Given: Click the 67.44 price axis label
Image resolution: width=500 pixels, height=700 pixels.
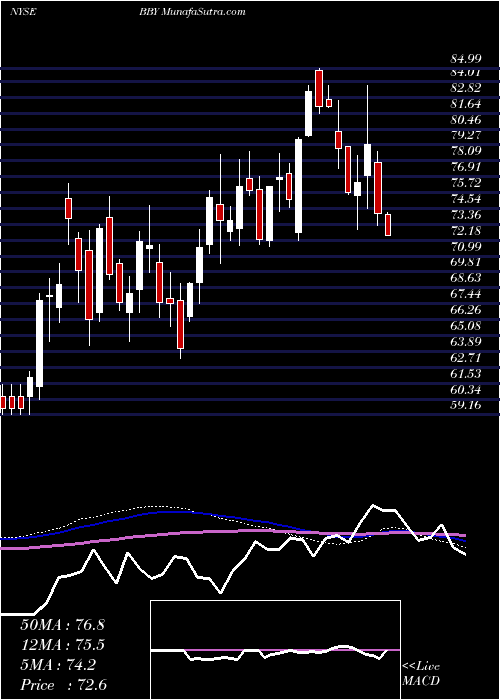Looking at the screenshot, I should click(465, 294).
